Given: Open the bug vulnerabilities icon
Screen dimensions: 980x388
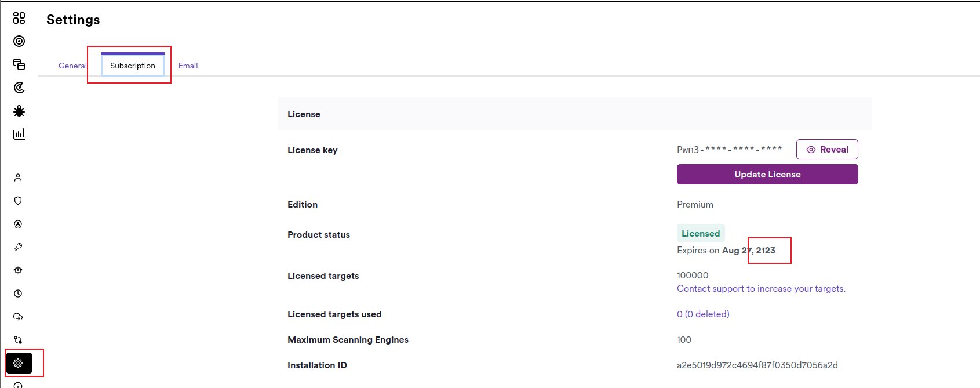Looking at the screenshot, I should (19, 111).
